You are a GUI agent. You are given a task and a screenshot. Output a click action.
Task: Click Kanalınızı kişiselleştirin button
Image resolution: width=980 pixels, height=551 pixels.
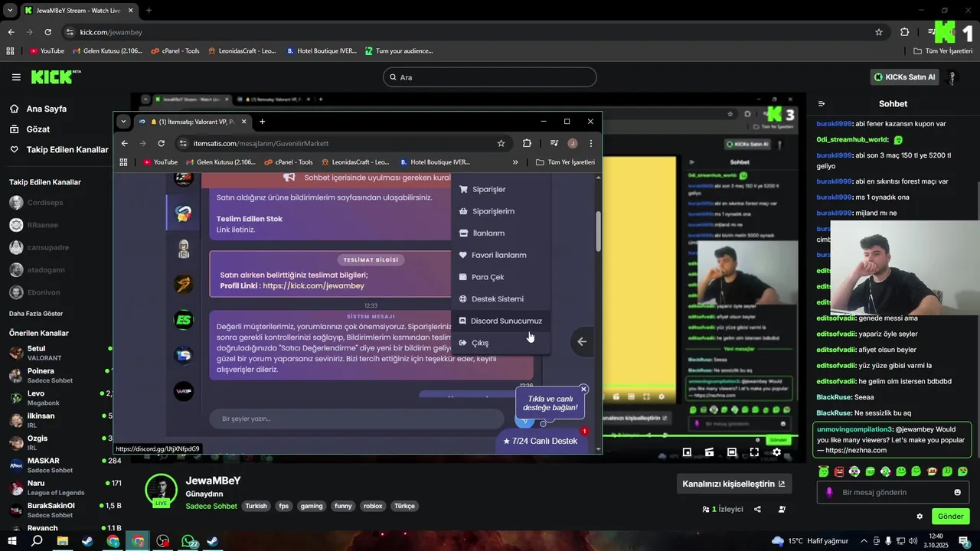(x=733, y=484)
